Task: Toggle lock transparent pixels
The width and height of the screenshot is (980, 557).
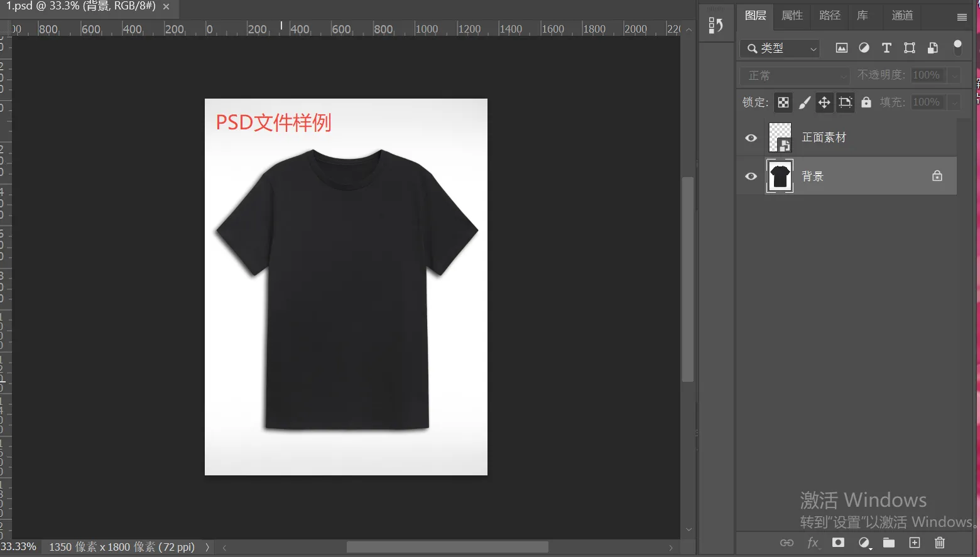Action: pyautogui.click(x=783, y=102)
